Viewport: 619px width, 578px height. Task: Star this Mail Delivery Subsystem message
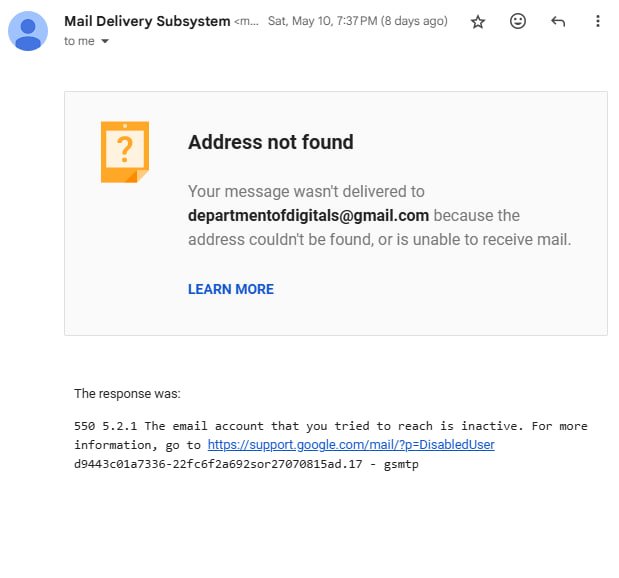(x=478, y=21)
